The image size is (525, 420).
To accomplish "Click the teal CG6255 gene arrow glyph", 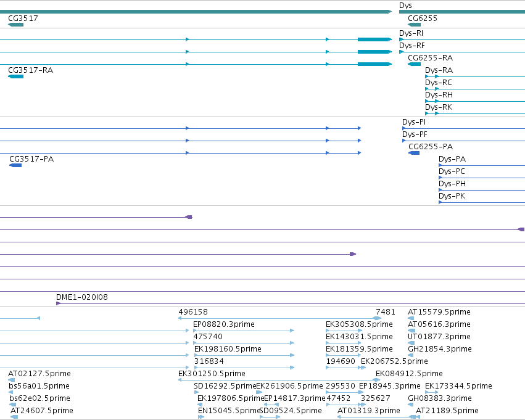I will [x=414, y=25].
